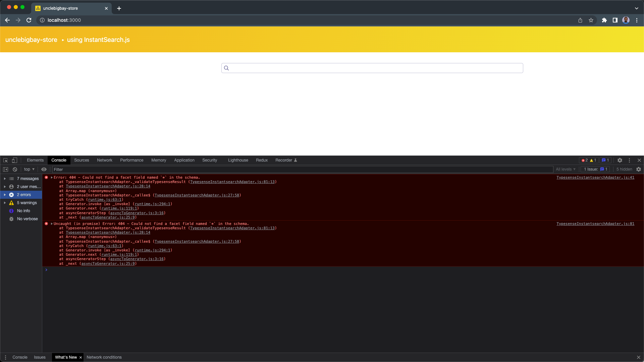Bookmark this tab star icon

[591, 20]
